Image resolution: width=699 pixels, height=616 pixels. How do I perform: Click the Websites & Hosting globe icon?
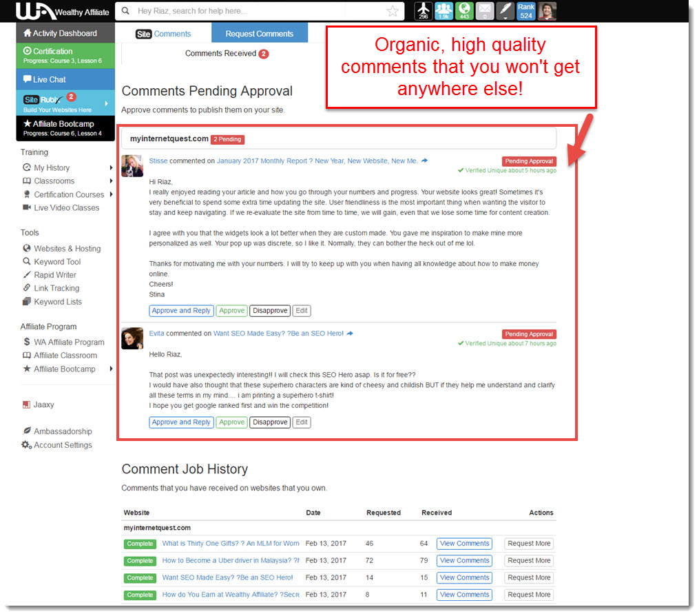point(27,248)
